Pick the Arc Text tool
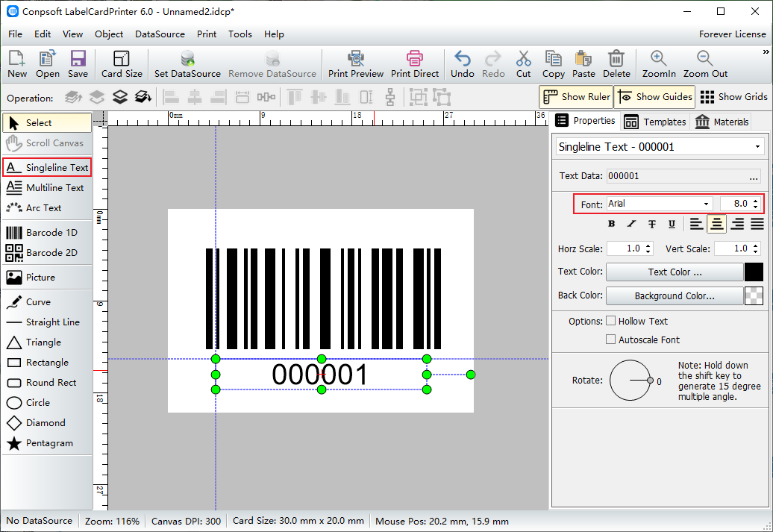 (47, 208)
